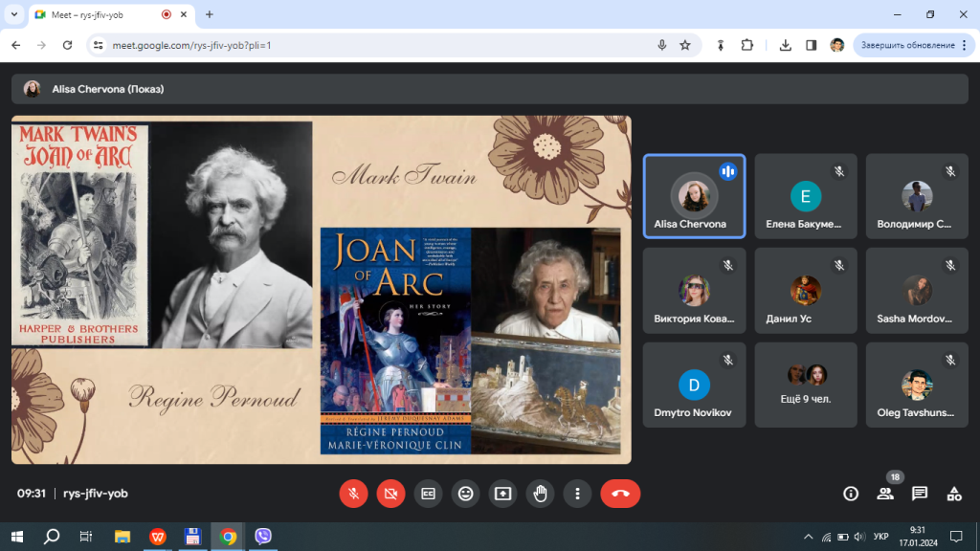
Task: Select the Oleg Tavshuns participant tile
Action: (917, 385)
